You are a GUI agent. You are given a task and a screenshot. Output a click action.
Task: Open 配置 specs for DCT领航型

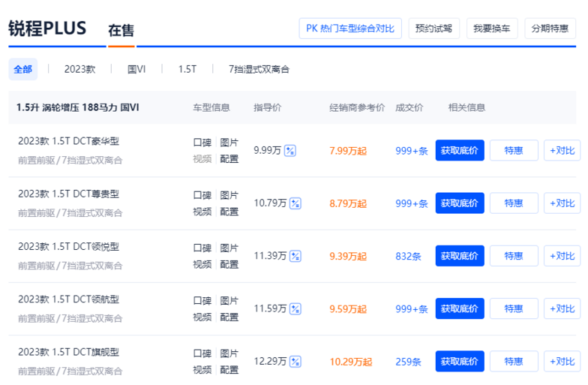tap(229, 317)
